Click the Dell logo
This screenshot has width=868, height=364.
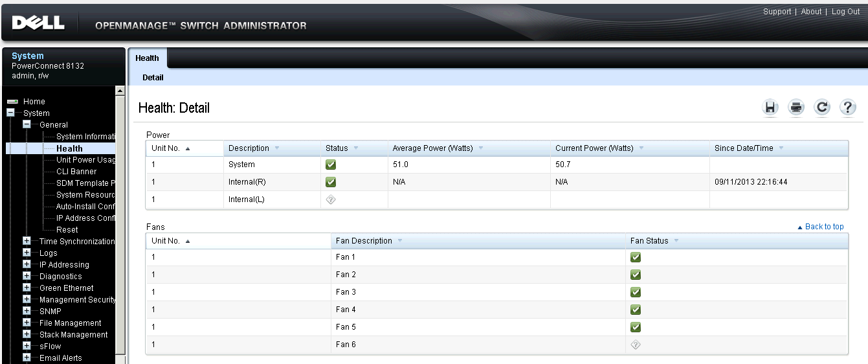38,23
